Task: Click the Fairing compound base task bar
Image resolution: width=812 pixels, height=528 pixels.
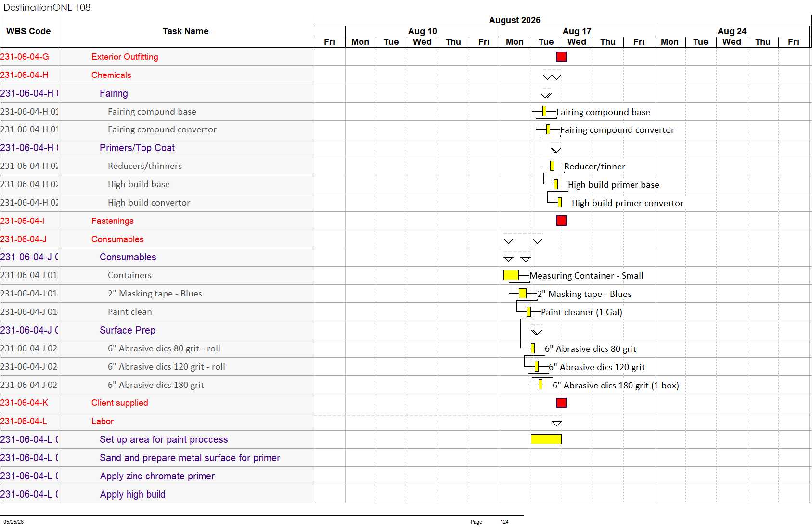Action: tap(544, 111)
